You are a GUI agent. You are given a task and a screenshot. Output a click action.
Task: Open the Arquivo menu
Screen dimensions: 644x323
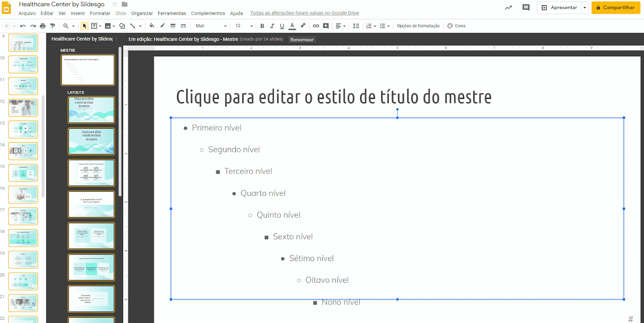[x=27, y=13]
